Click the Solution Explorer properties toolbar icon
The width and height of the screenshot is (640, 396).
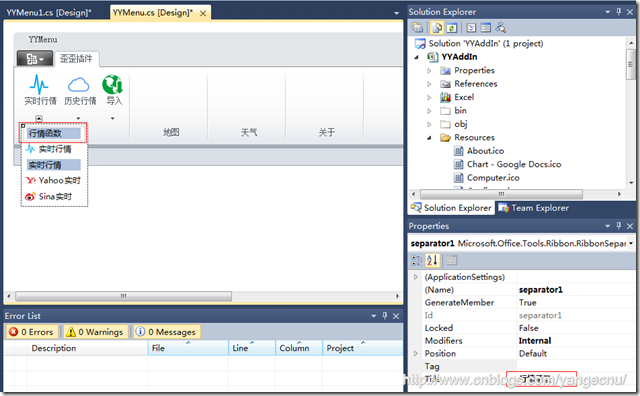tap(418, 28)
